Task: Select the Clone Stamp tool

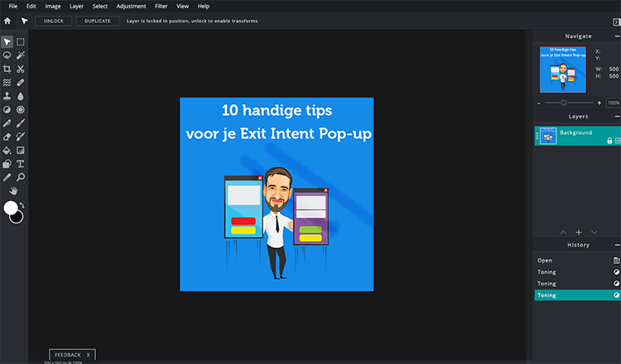Action: pyautogui.click(x=7, y=96)
